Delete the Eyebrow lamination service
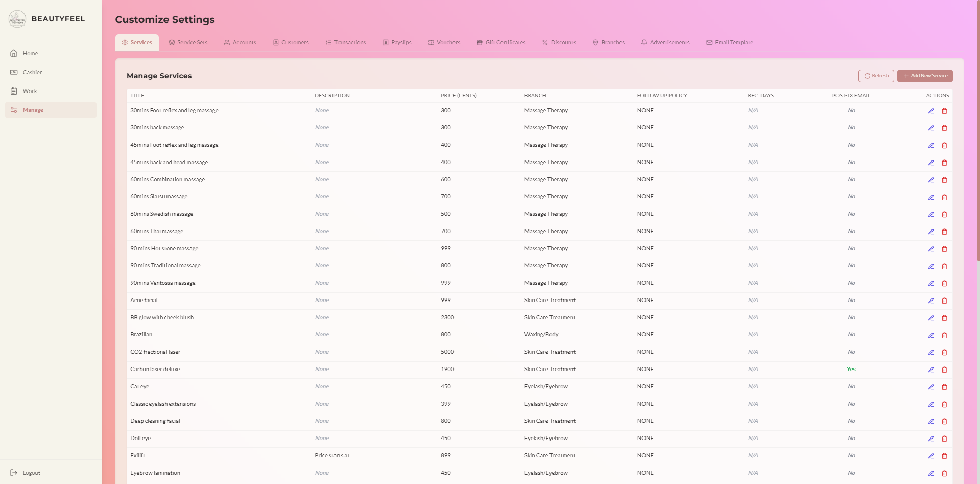 [944, 473]
